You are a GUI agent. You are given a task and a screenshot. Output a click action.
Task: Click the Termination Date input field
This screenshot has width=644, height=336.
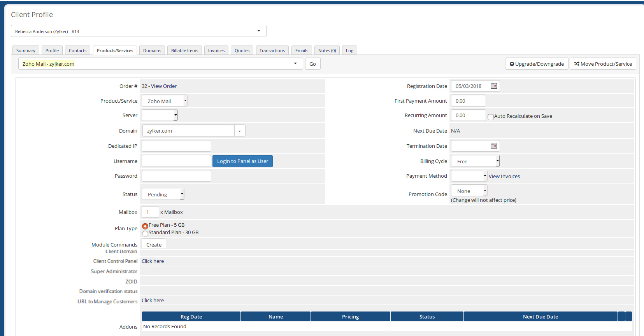tap(475, 146)
